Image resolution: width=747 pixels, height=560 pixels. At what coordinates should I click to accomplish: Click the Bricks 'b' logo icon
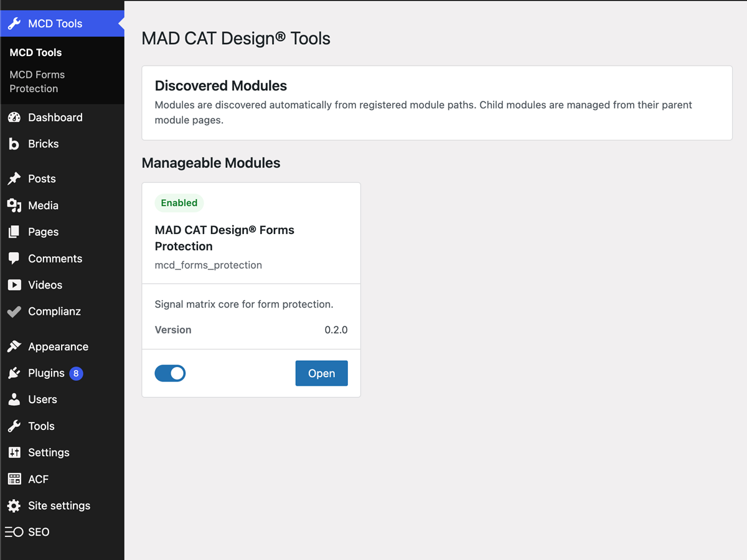click(x=14, y=144)
